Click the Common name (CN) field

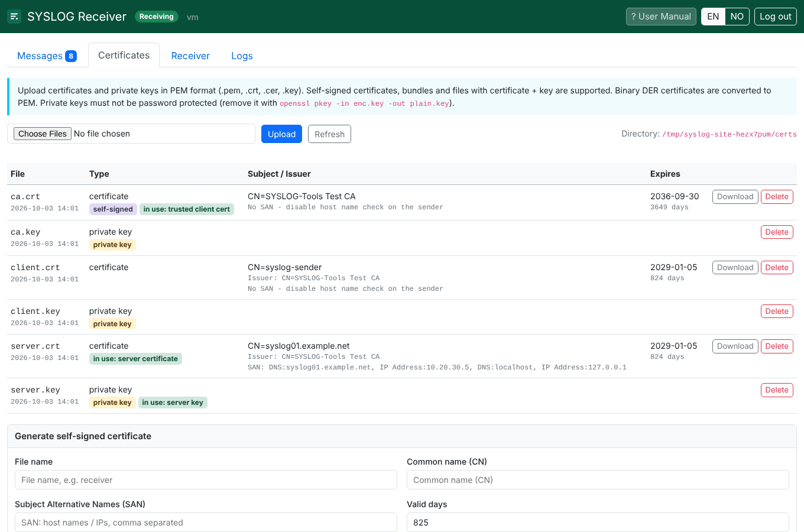click(x=598, y=480)
